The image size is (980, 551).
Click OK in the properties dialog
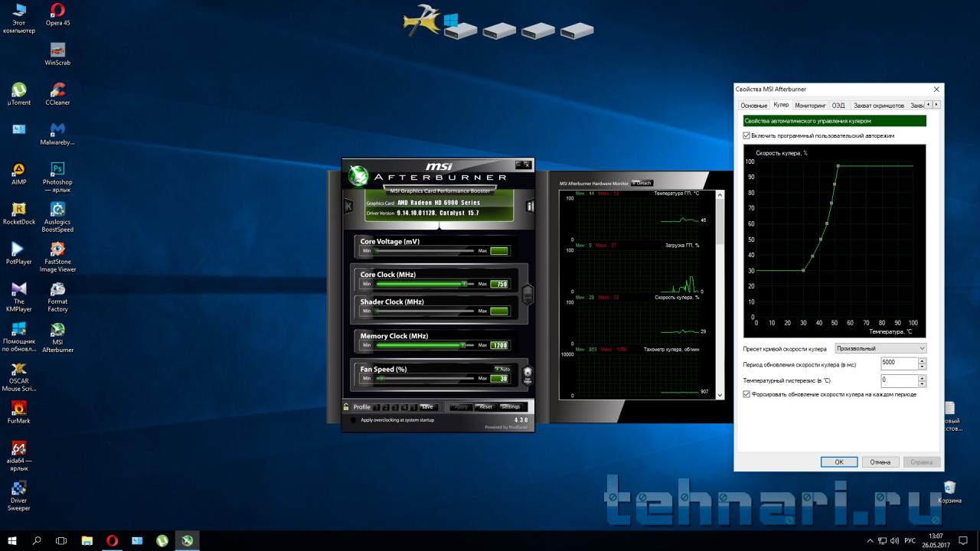839,462
